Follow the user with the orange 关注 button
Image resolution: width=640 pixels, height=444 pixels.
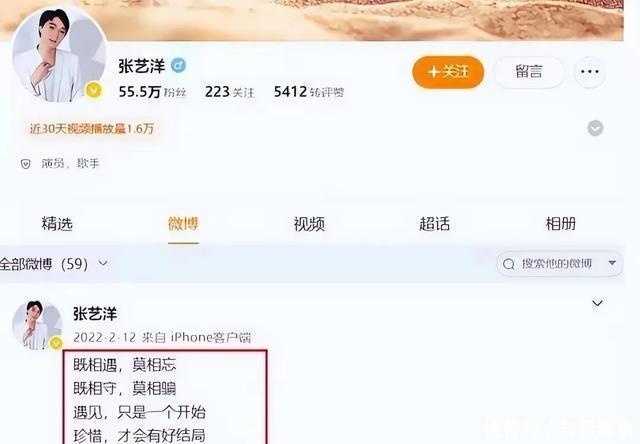pos(448,72)
